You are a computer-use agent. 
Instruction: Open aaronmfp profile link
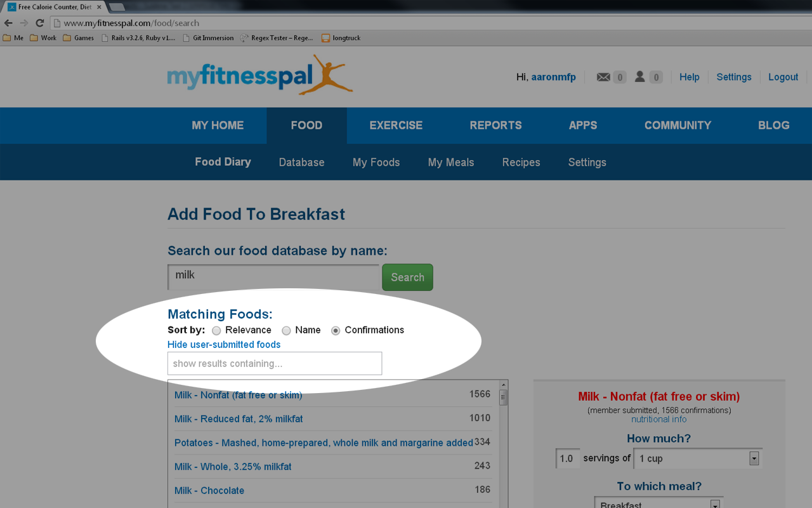point(553,77)
